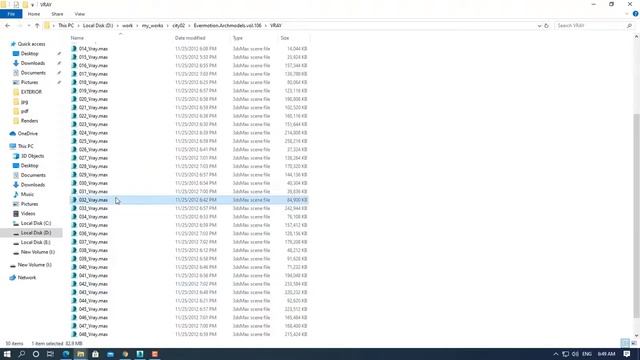
Task: Click File Explorer taskbar icon
Action: 80,354
